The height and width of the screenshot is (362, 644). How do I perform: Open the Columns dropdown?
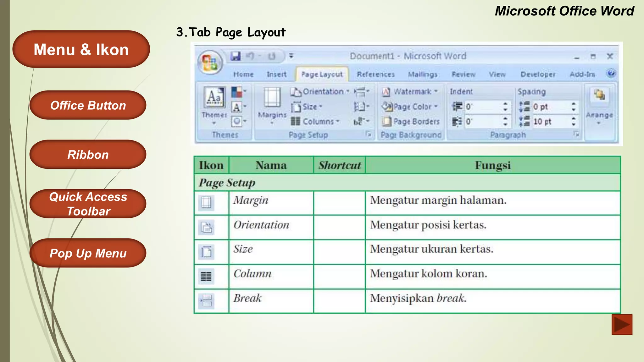tap(315, 121)
